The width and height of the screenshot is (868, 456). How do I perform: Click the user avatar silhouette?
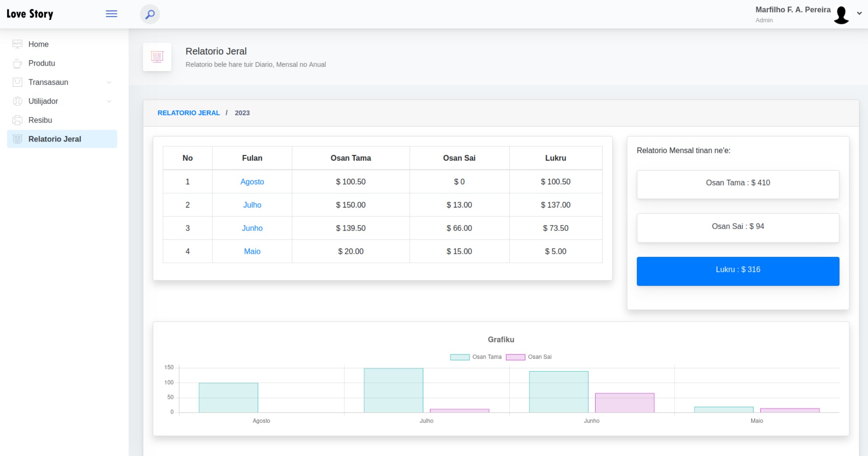[841, 15]
